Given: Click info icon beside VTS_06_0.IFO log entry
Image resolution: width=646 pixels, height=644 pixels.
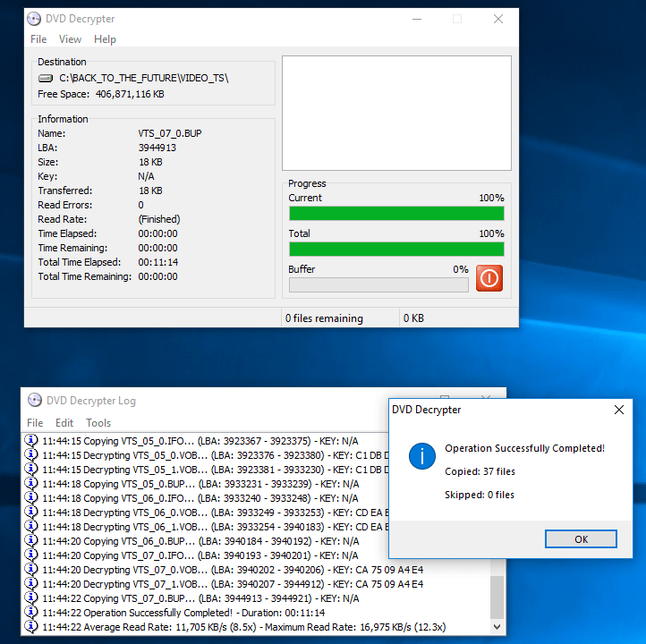Looking at the screenshot, I should click(31, 498).
